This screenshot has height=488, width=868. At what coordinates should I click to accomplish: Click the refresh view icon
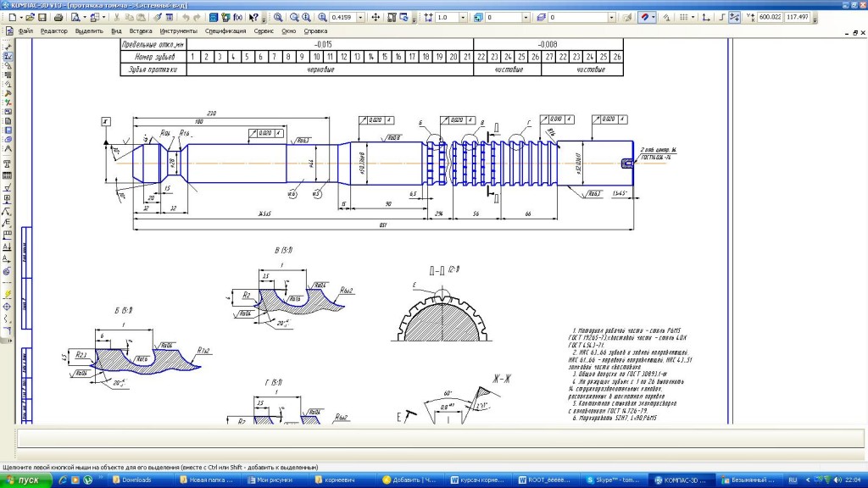tap(404, 18)
